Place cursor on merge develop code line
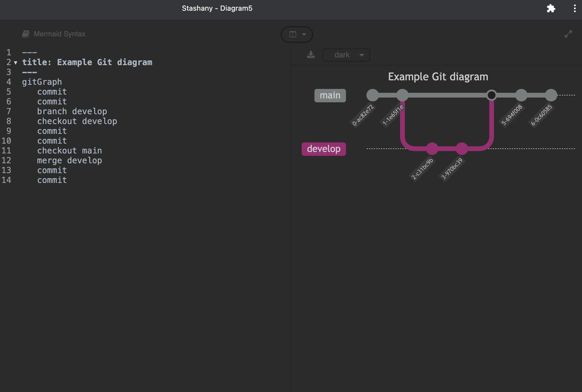The width and height of the screenshot is (582, 392). (69, 161)
